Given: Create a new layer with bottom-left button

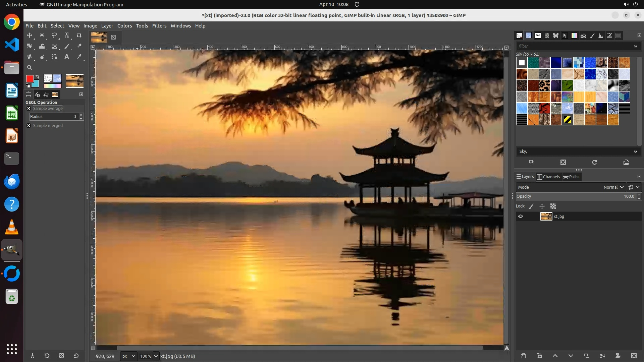Looking at the screenshot, I should (523, 356).
